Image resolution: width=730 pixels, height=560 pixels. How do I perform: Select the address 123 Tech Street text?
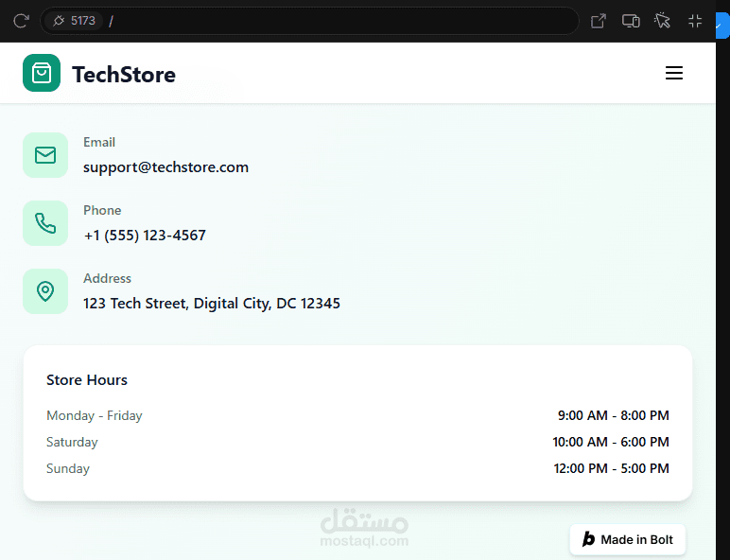[x=212, y=304]
